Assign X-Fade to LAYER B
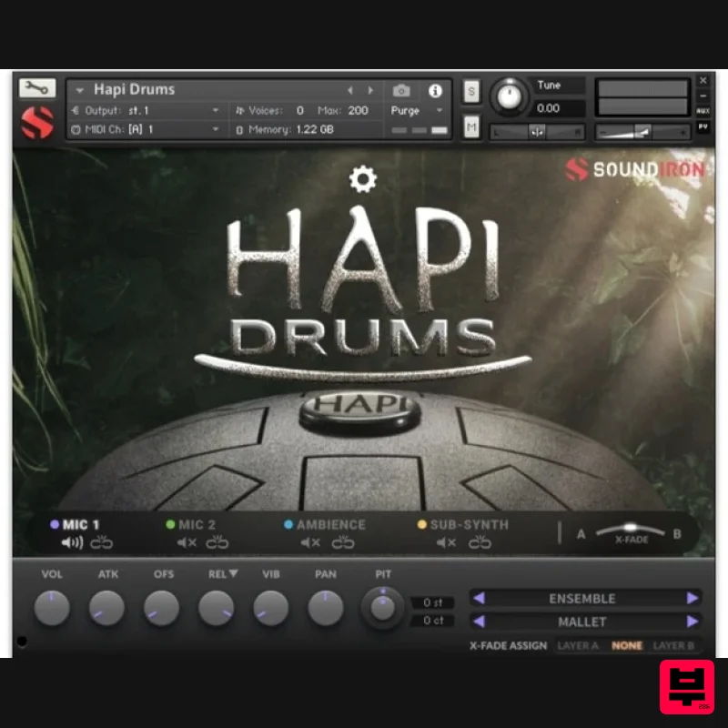 (x=673, y=646)
